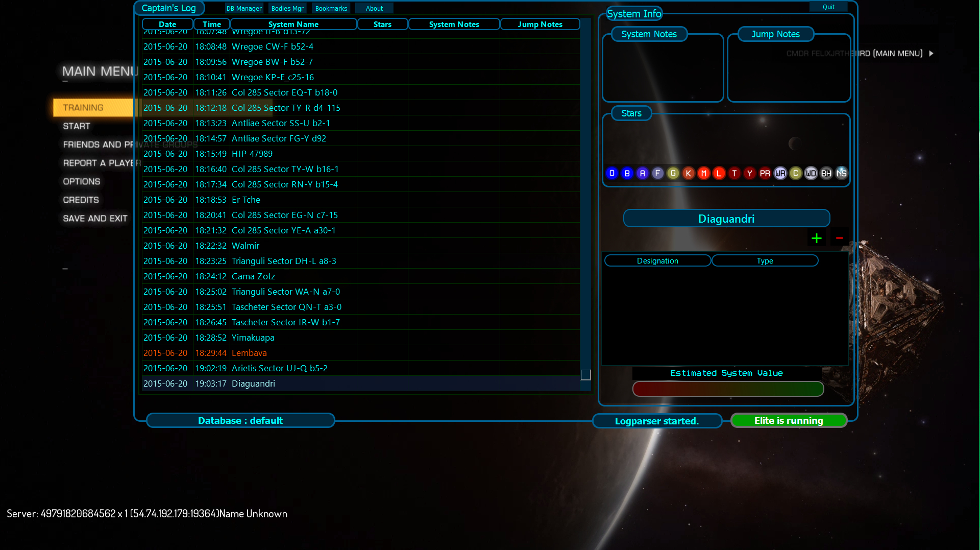Click the green plus add body icon
This screenshot has width=980, height=550.
817,238
